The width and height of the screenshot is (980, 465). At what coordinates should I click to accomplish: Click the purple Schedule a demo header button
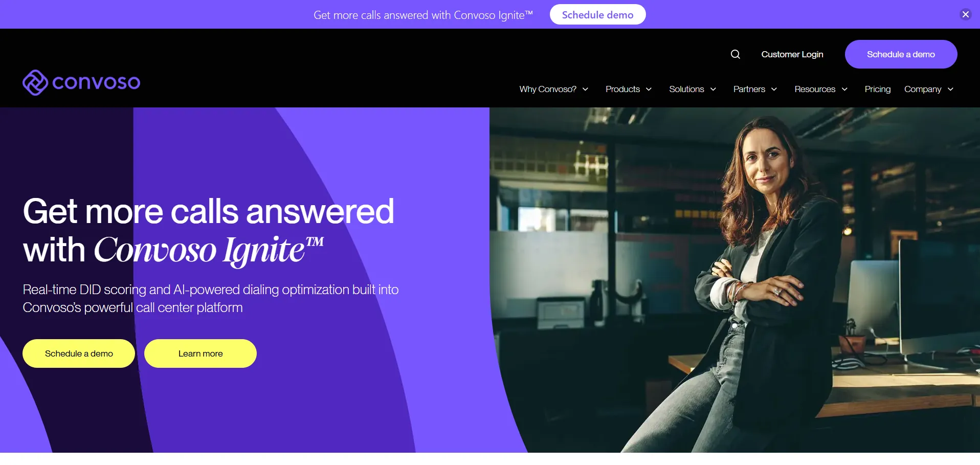(x=901, y=54)
